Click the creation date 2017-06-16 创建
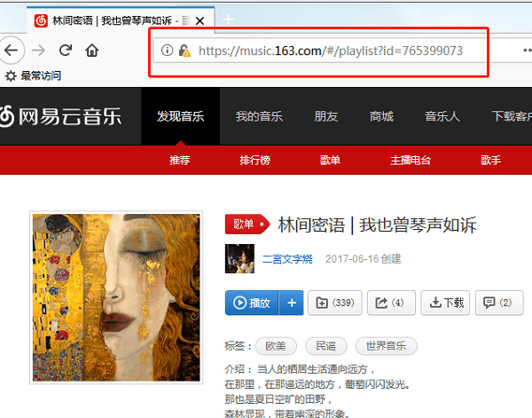 (363, 259)
